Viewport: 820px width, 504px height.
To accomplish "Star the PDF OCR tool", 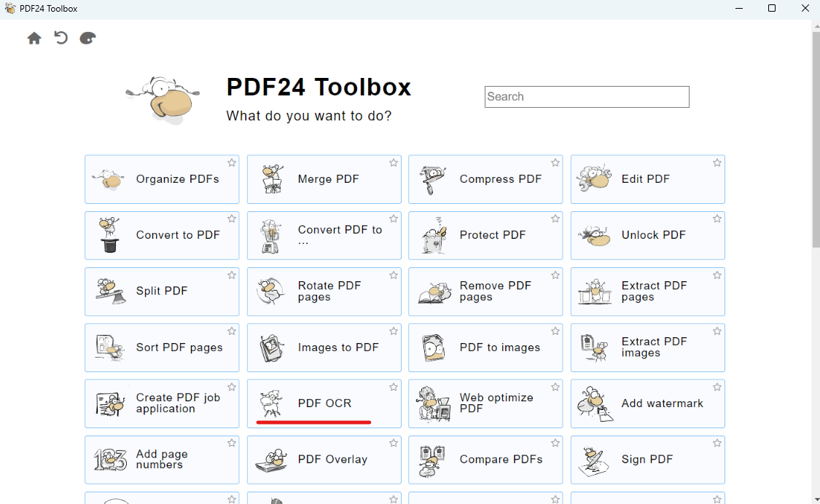I will click(x=394, y=387).
